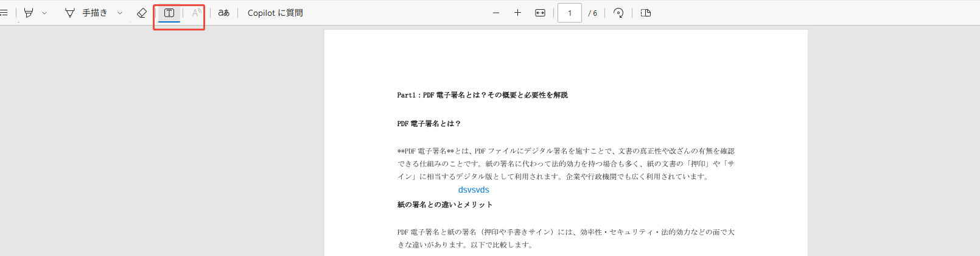Click the line starting できる仕組みのことです

(566, 164)
